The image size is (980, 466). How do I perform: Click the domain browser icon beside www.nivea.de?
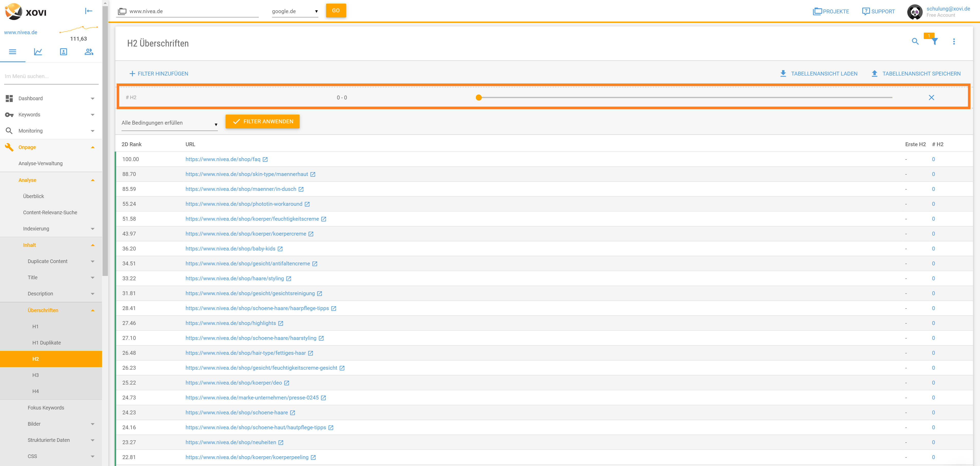tap(122, 11)
